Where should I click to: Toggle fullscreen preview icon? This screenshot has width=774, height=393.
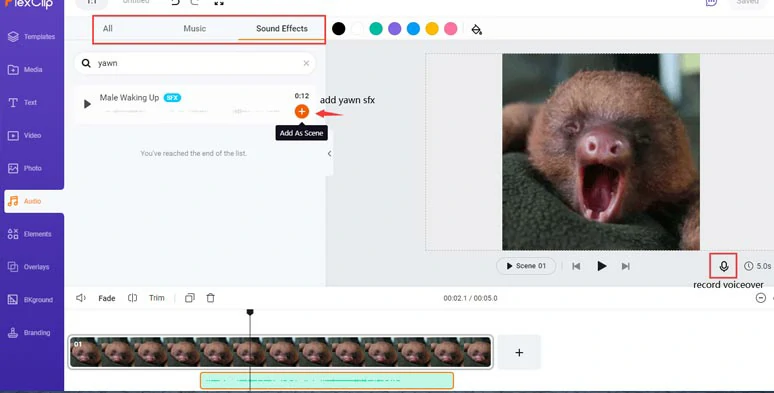(x=219, y=2)
